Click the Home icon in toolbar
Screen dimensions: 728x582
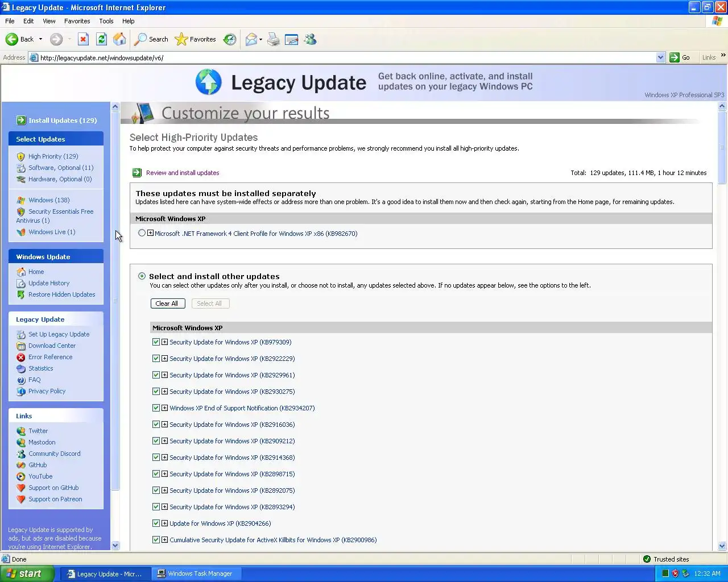pyautogui.click(x=119, y=39)
